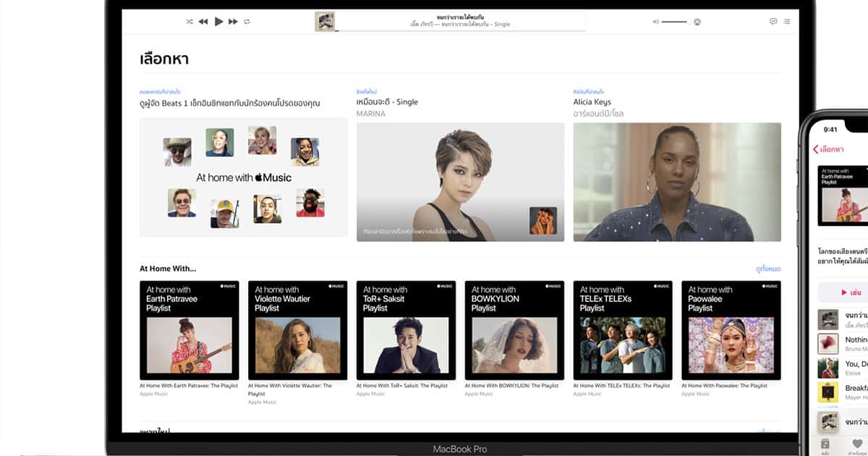This screenshot has width=868, height=456.
Task: Open the Violette Wautier playlist cover
Action: pyautogui.click(x=298, y=330)
